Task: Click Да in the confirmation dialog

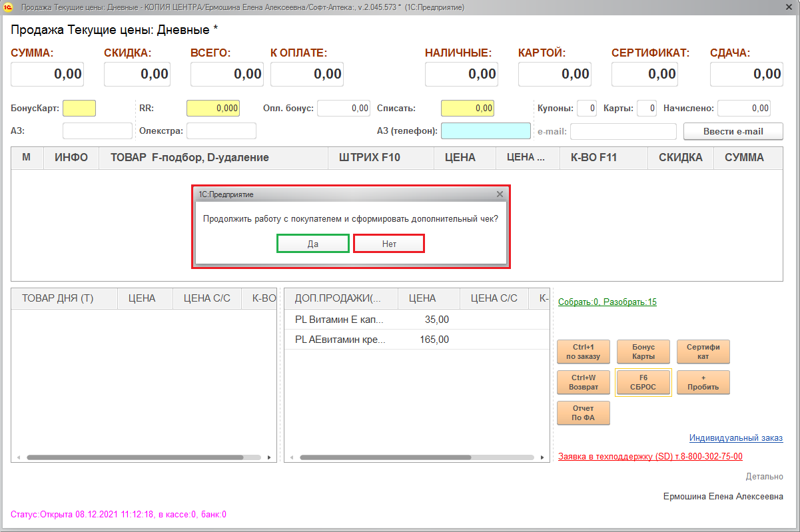Action: (312, 244)
